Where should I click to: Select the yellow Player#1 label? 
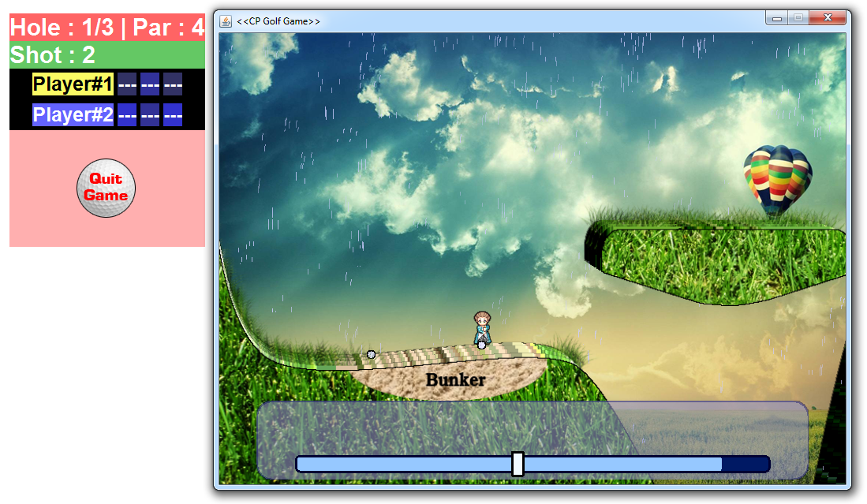click(73, 84)
